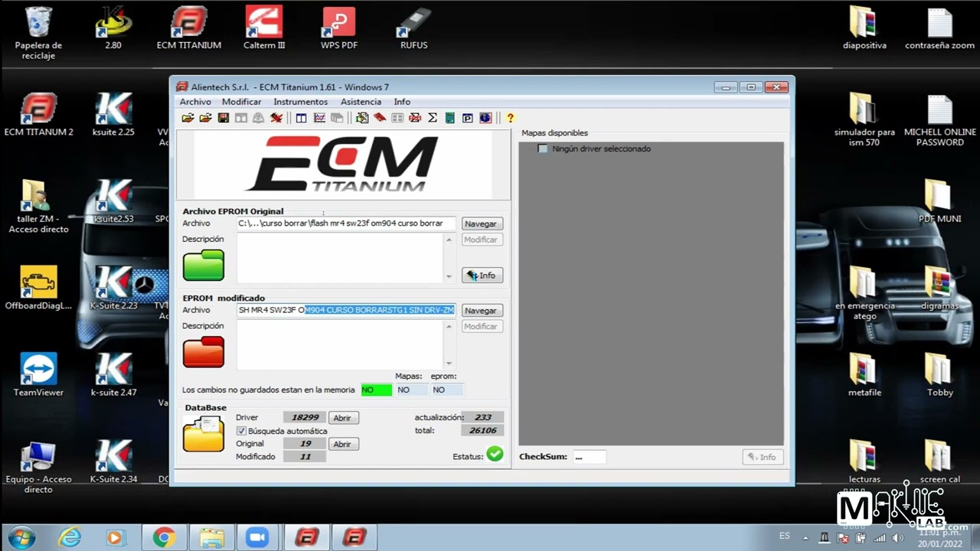Viewport: 980px width, 551px height.
Task: Click Abrir next to Driver
Action: tap(342, 418)
